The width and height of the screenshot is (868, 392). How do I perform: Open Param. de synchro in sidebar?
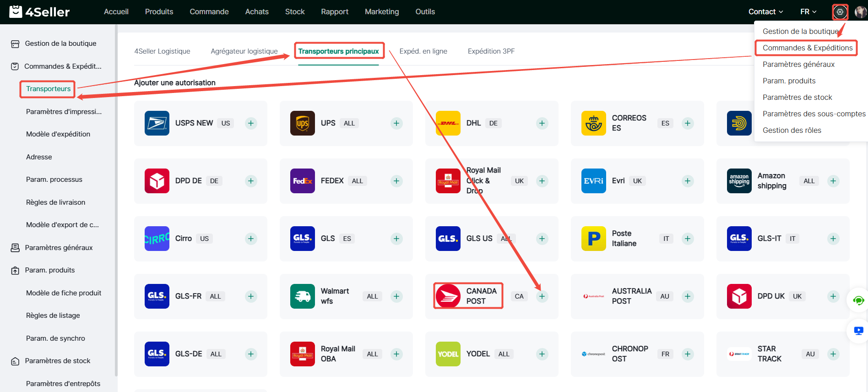click(x=55, y=338)
